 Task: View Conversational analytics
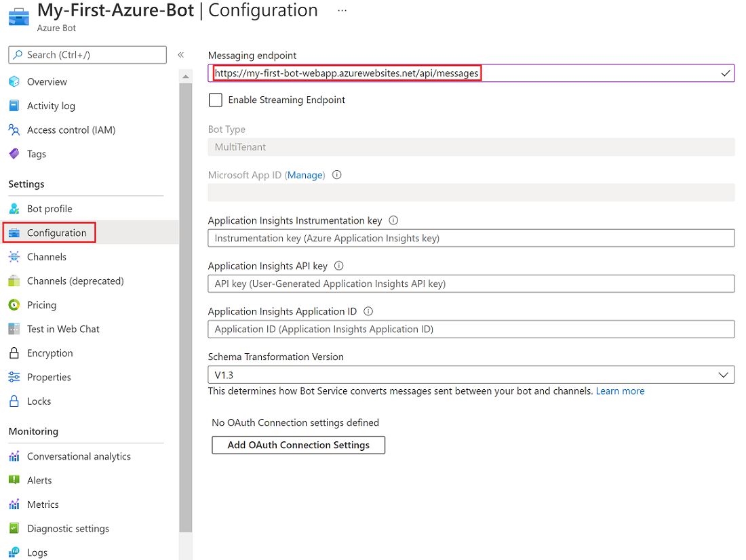point(79,456)
